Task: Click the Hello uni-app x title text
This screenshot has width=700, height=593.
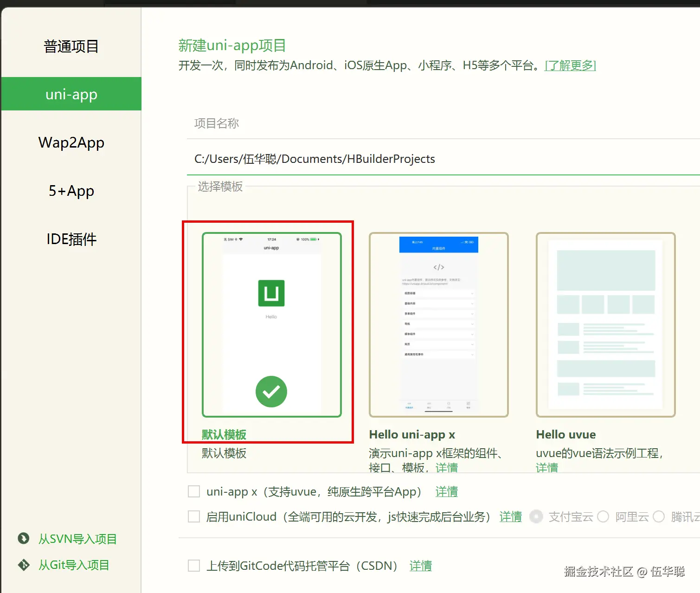Action: click(x=412, y=434)
